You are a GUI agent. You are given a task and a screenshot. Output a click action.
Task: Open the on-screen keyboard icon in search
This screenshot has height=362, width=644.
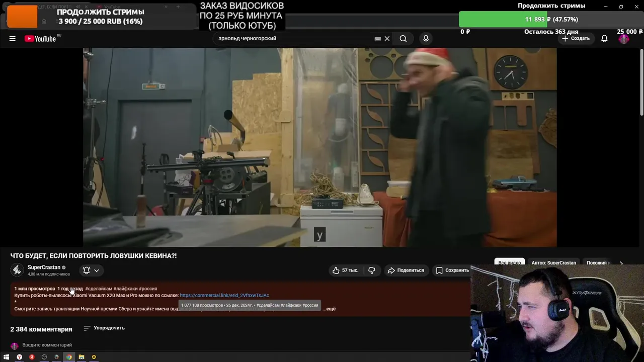(x=378, y=39)
